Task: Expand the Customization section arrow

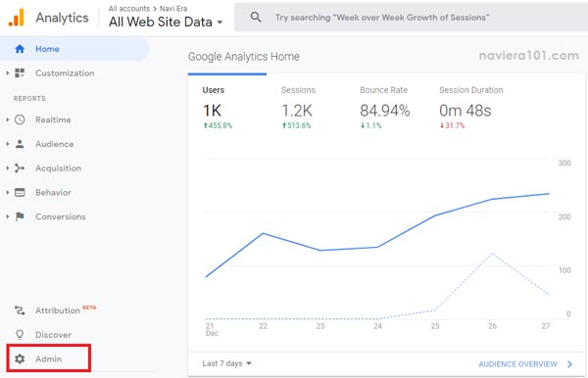Action: point(8,73)
